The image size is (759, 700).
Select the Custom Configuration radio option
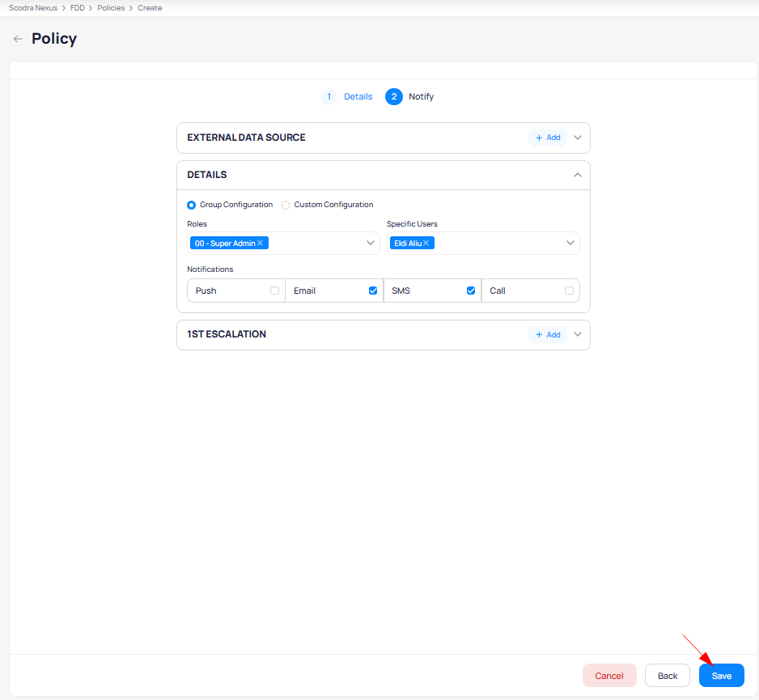[x=286, y=206]
